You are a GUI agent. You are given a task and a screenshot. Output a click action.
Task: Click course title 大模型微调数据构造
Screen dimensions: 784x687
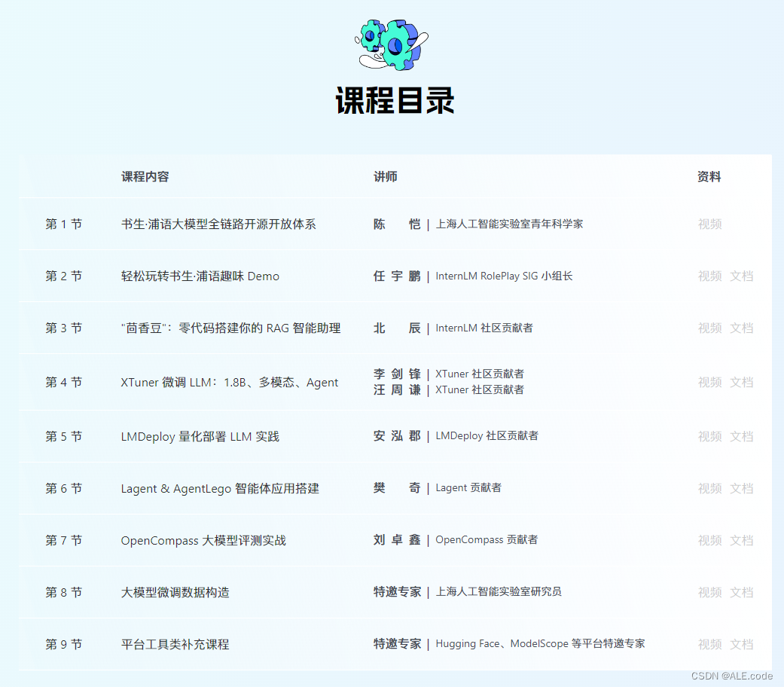click(x=175, y=593)
